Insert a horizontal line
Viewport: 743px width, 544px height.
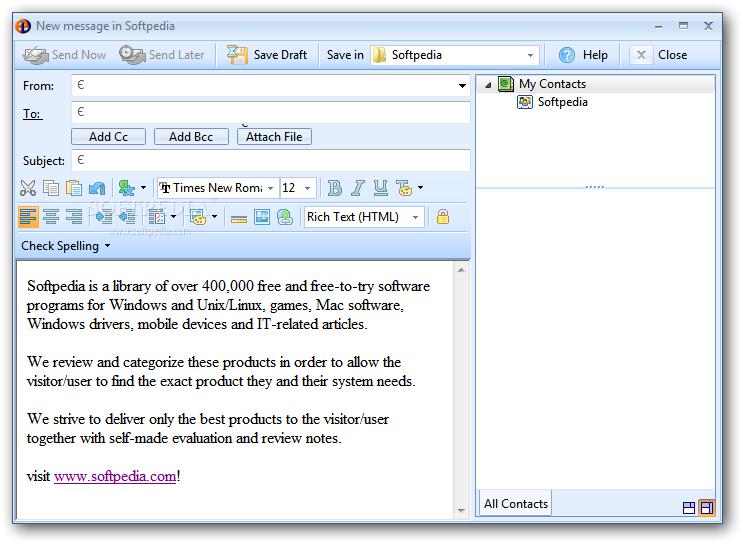pos(239,218)
